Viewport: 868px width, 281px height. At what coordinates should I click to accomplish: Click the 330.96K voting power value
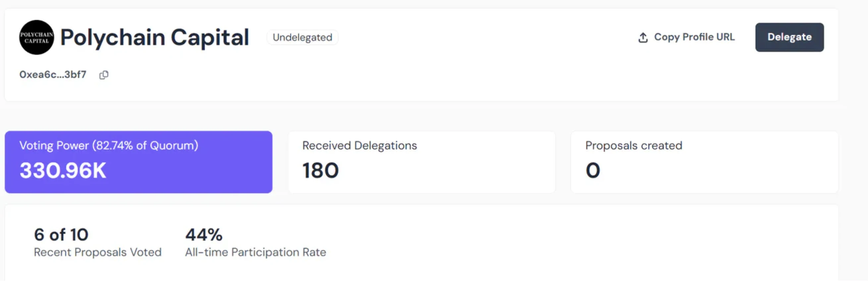tap(63, 170)
